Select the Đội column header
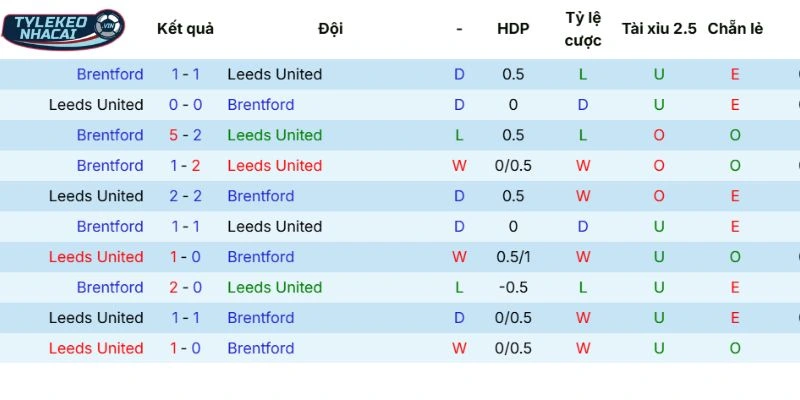Image resolution: width=800 pixels, height=400 pixels. point(330,29)
